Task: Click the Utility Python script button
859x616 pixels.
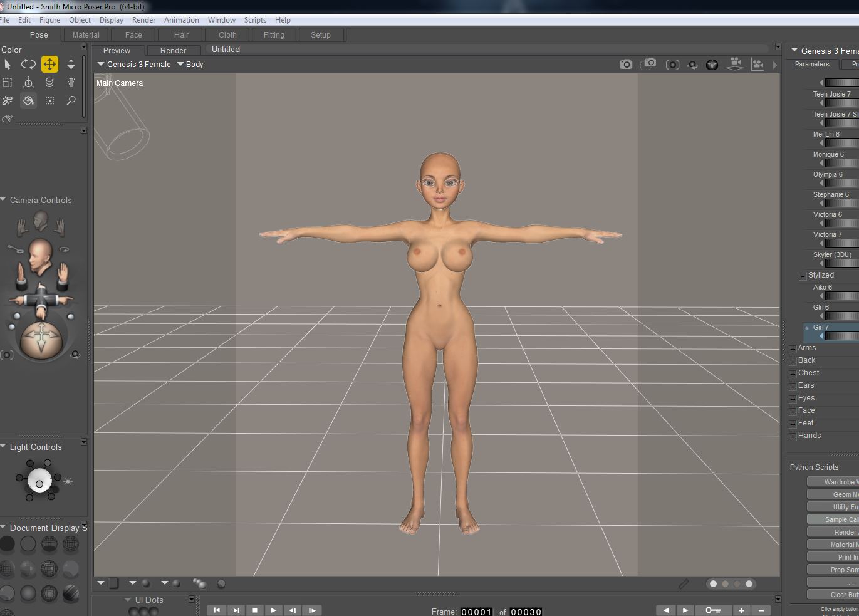Action: click(833, 507)
